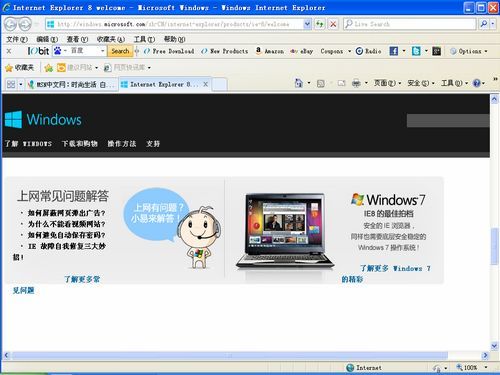Click 了解 WINDOWS navigation link
This screenshot has width=500, height=375.
click(x=28, y=144)
